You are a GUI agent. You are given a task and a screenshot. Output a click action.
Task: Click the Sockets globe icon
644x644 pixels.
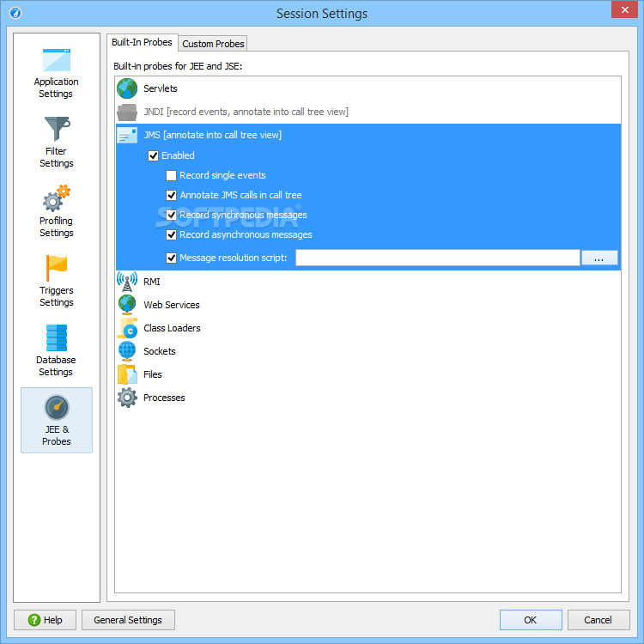click(127, 351)
